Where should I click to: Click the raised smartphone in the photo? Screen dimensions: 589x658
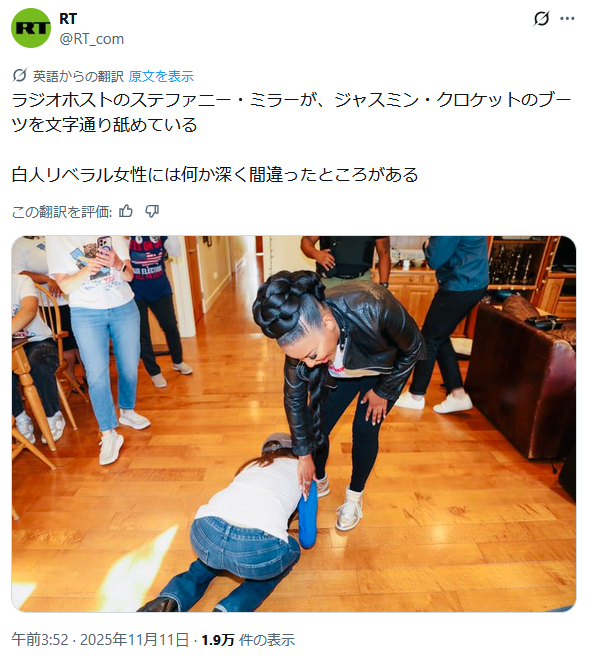104,245
